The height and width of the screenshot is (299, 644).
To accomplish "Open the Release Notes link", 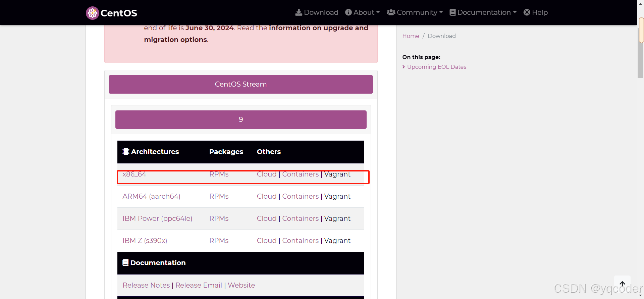I will tap(146, 285).
